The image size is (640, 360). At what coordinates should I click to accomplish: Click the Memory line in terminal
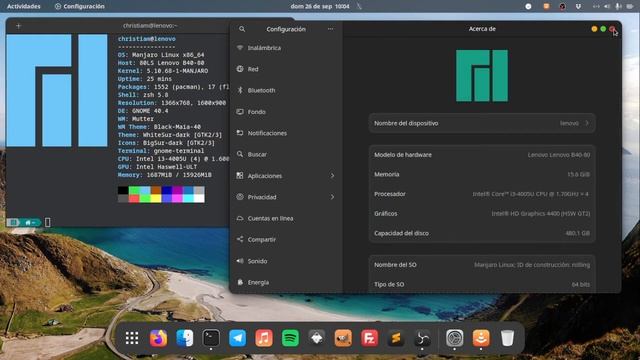click(164, 175)
